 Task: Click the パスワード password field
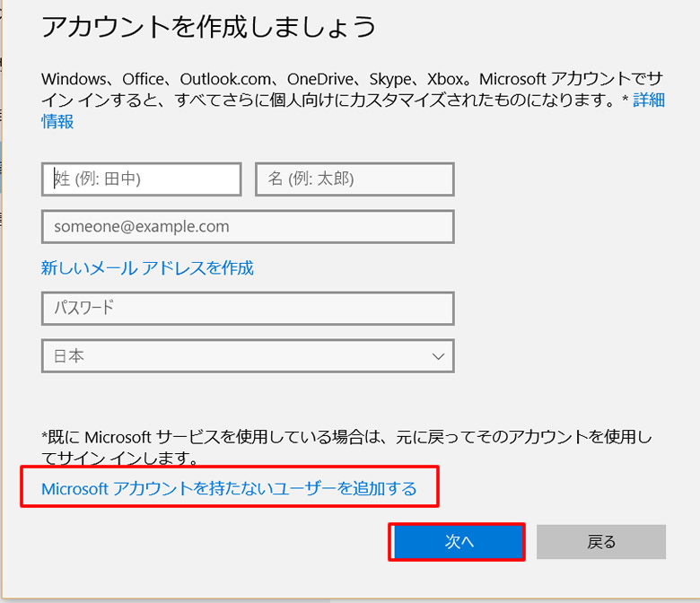click(x=248, y=309)
